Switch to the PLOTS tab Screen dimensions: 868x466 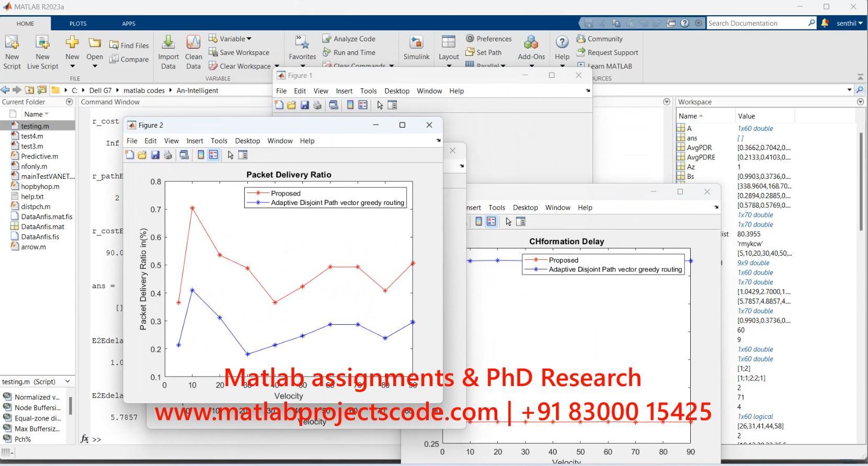click(x=78, y=24)
